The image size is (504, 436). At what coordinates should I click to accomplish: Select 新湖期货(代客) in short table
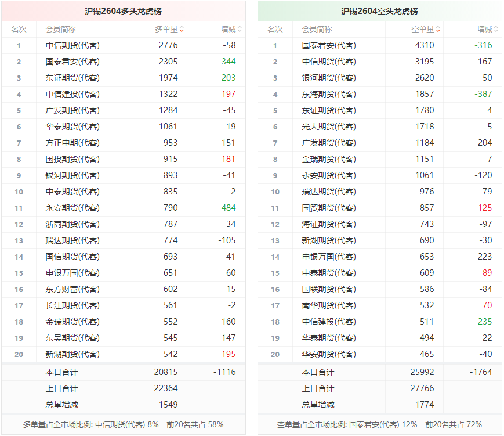[329, 240]
